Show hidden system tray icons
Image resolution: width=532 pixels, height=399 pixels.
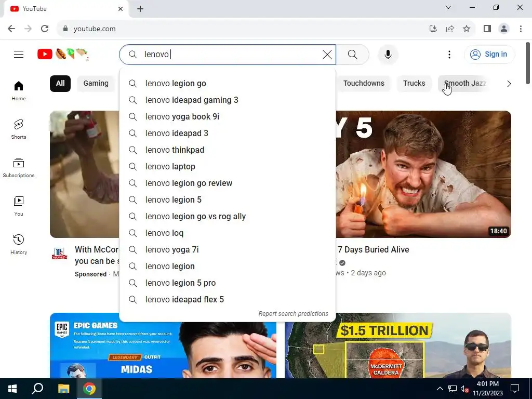(440, 389)
